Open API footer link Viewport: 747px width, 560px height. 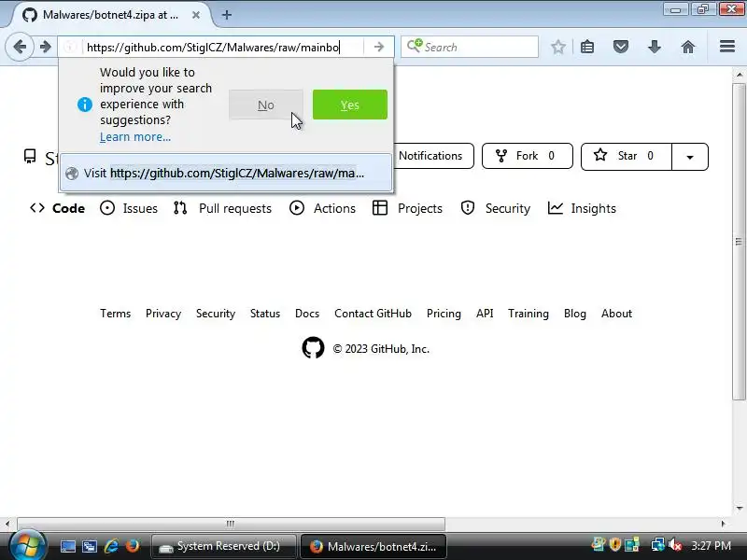pos(485,314)
